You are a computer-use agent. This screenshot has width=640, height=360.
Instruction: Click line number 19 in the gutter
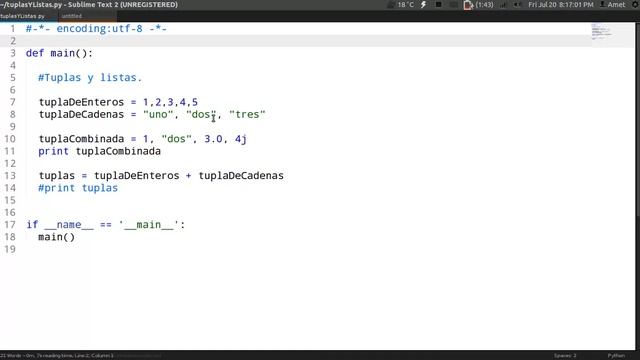[x=10, y=249]
